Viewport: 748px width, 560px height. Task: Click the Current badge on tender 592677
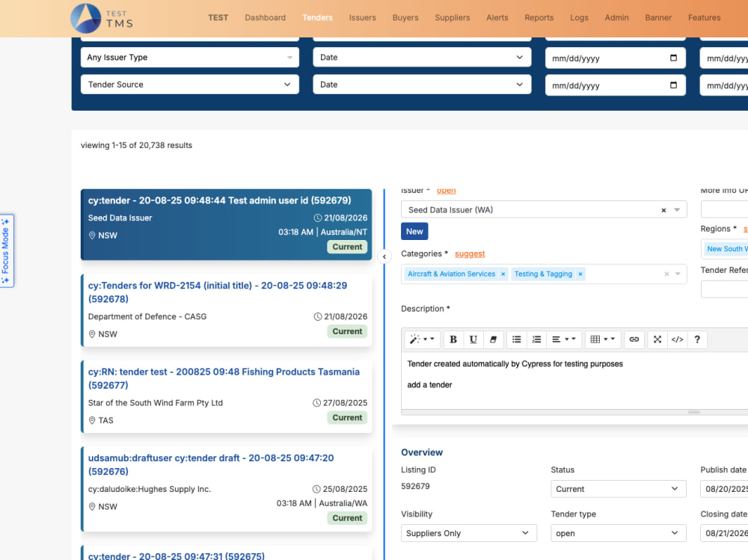point(347,417)
